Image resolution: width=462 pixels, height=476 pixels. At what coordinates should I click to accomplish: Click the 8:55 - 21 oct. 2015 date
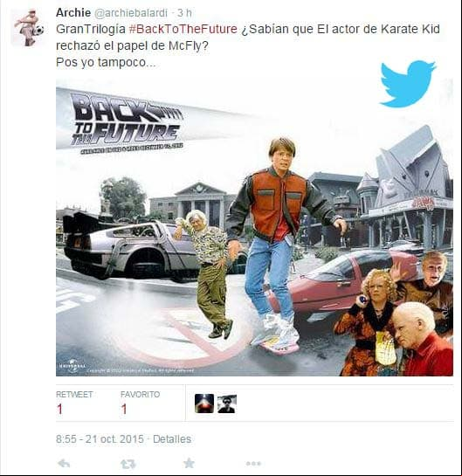pyautogui.click(x=100, y=439)
